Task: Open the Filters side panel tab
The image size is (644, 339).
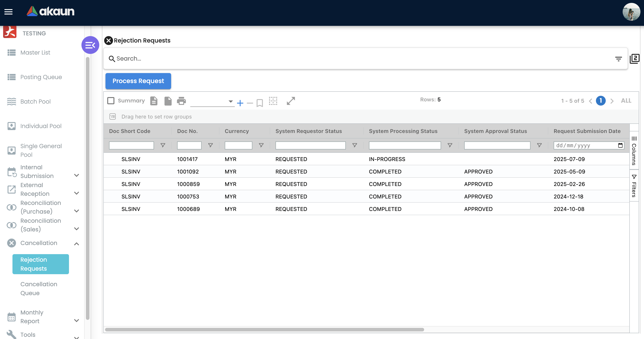Action: (634, 186)
